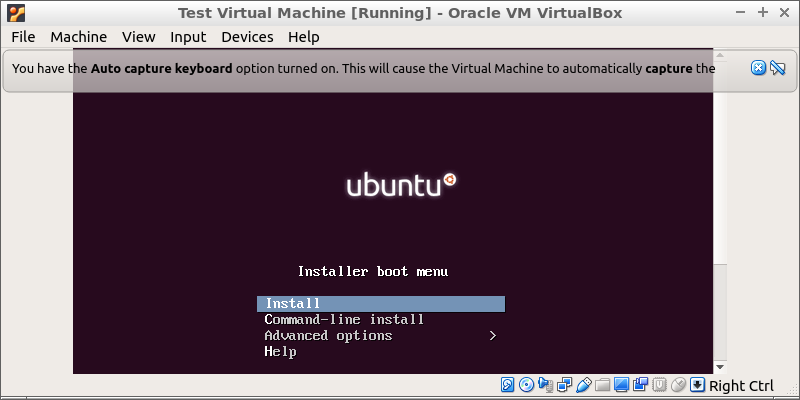This screenshot has height=400, width=800.
Task: Choose Command-line install entry
Action: point(344,320)
